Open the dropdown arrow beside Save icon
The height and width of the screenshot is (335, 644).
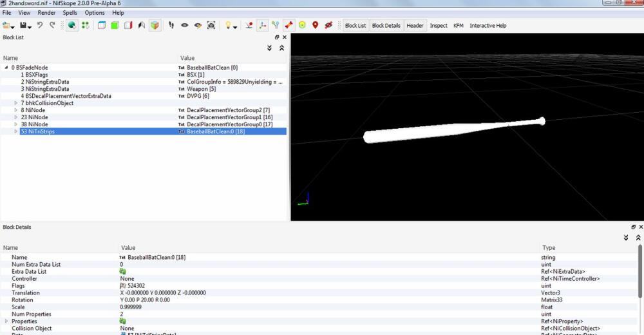30,27
